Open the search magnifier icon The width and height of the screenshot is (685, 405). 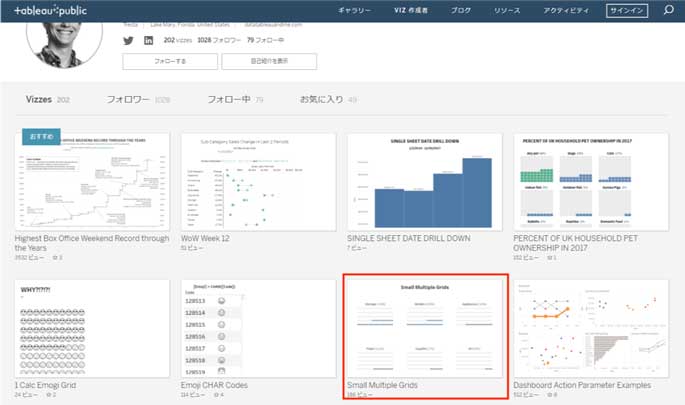(669, 11)
